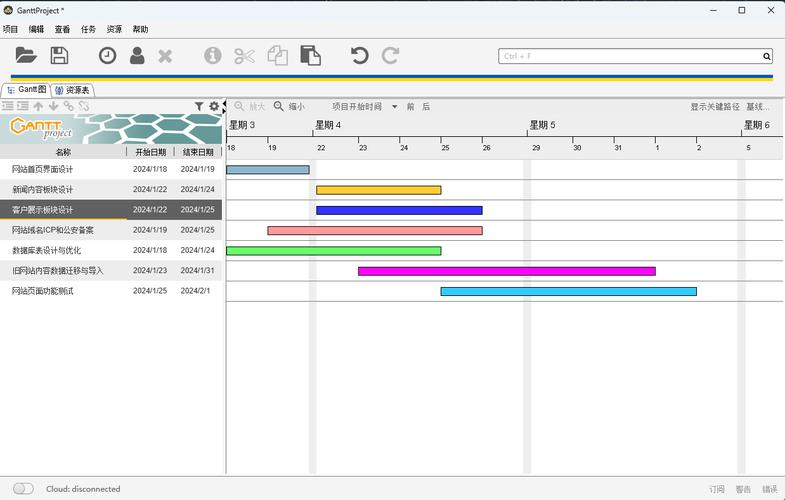Click the 缩小 zoom out magnifier
Viewport: 785px width, 500px height.
[x=290, y=106]
